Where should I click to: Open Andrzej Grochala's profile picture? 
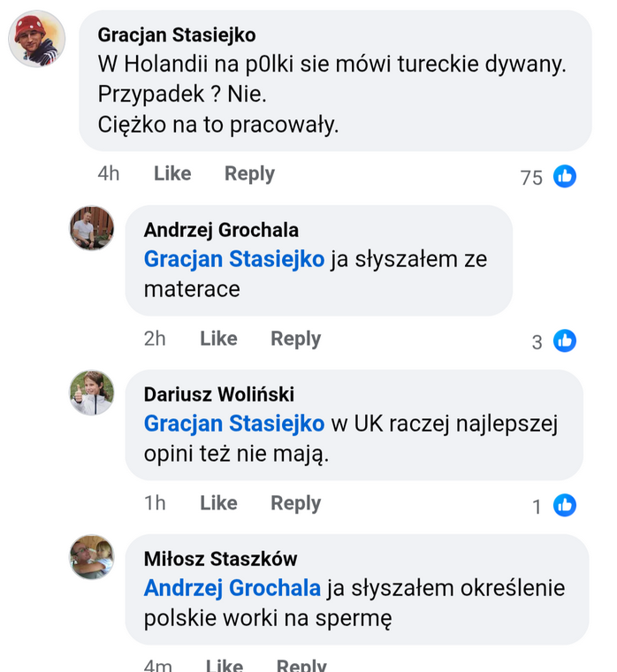tap(92, 229)
